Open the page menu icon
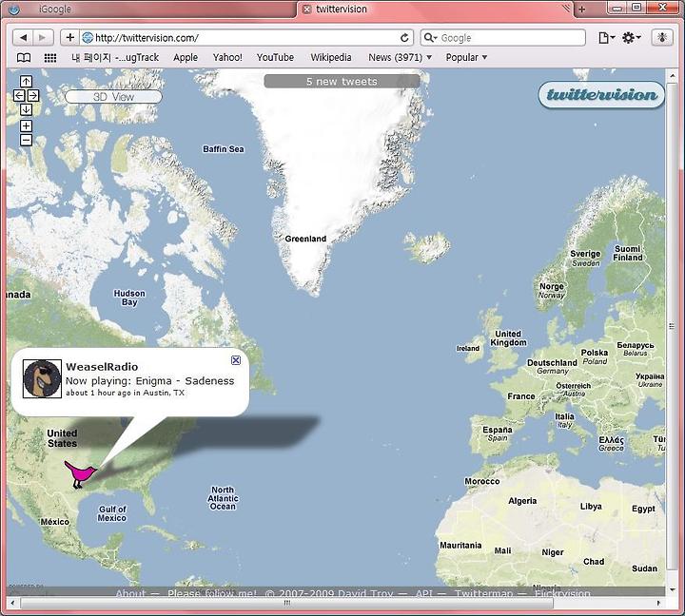 (606, 38)
